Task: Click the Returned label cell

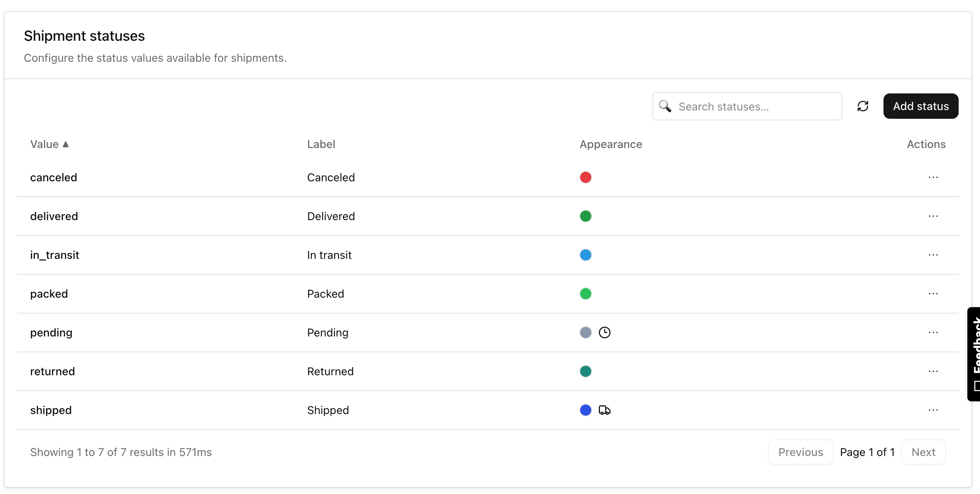Action: (x=330, y=371)
